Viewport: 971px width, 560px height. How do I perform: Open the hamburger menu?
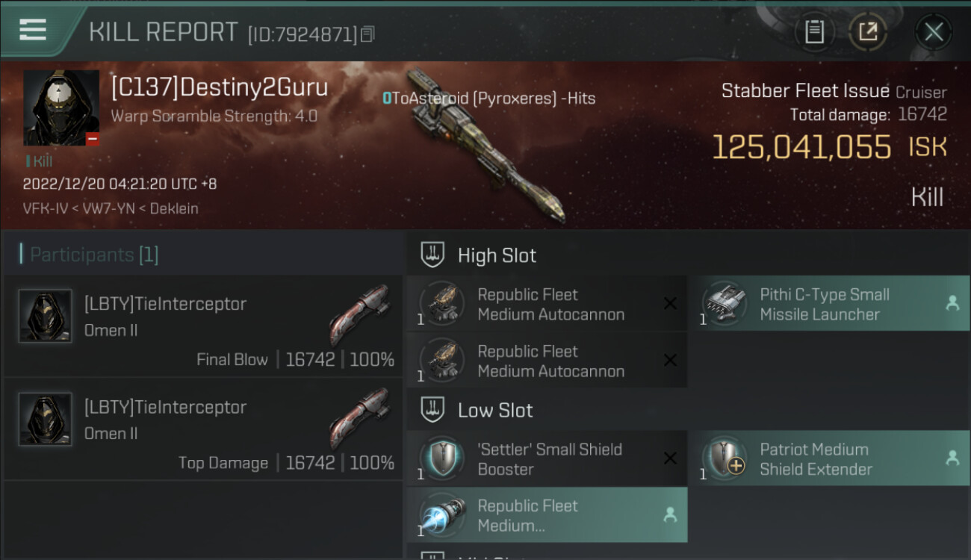tap(33, 31)
